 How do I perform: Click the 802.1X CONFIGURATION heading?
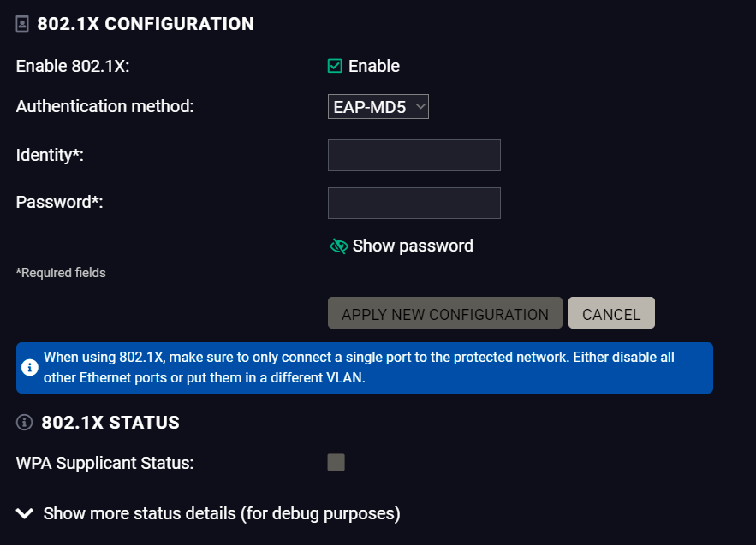tap(146, 24)
